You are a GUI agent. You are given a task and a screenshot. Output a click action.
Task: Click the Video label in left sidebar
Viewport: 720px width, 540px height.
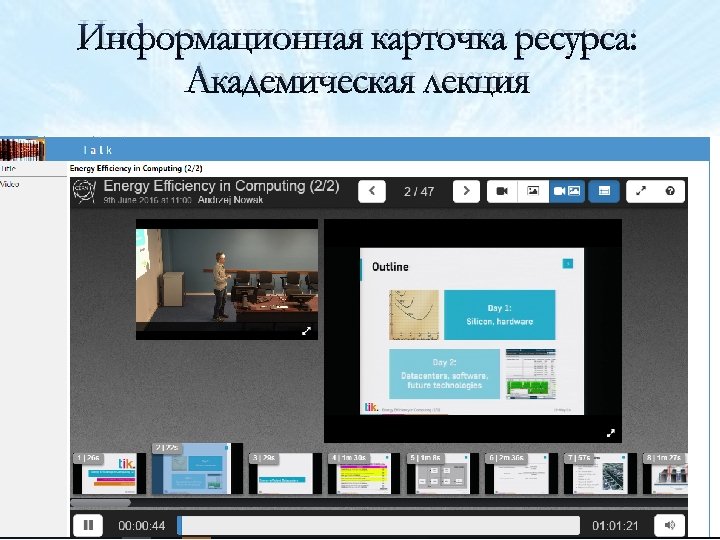click(9, 184)
